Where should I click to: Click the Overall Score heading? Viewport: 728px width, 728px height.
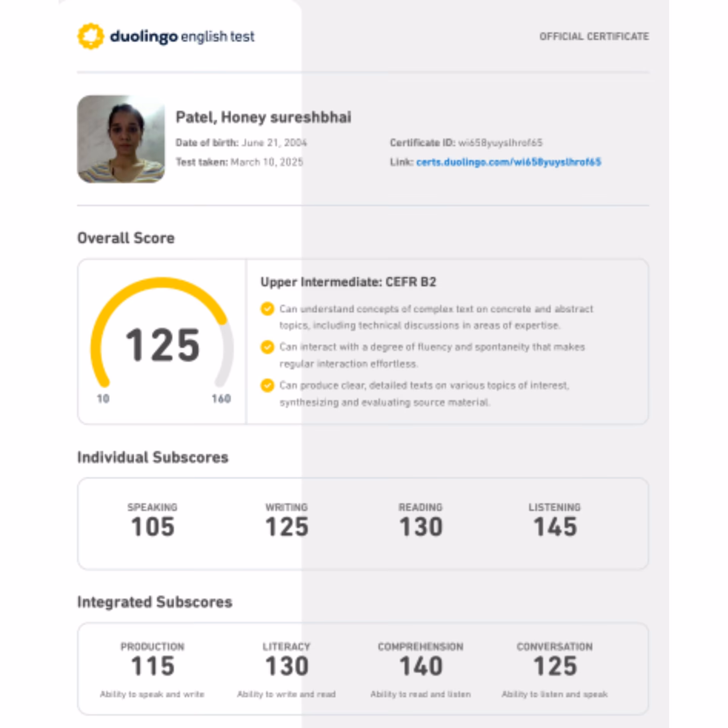126,238
